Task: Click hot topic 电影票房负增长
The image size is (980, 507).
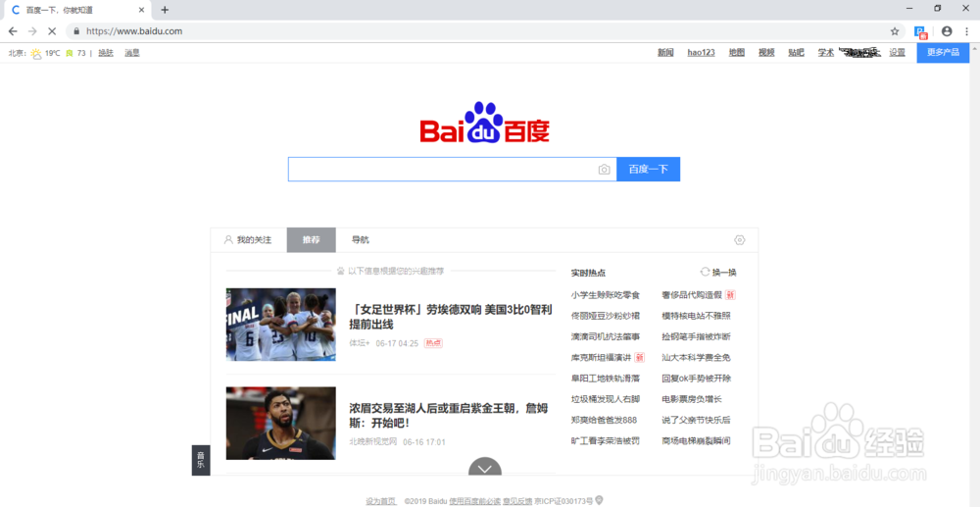Action: point(692,399)
